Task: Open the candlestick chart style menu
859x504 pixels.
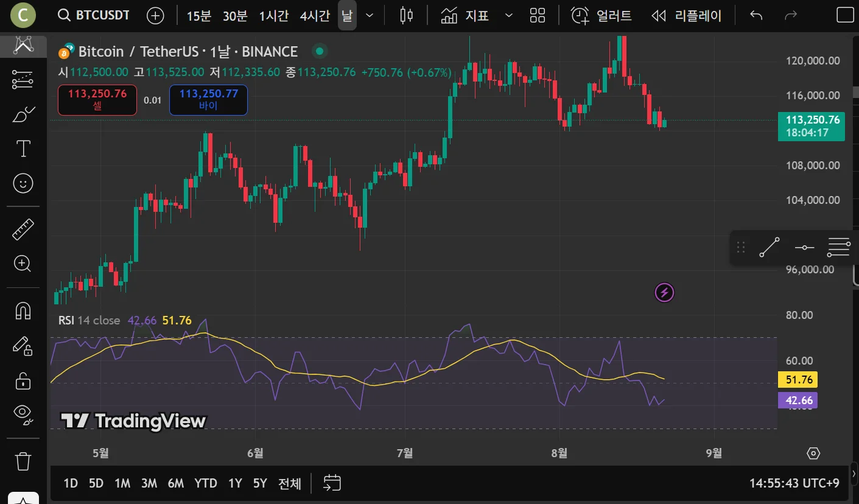Action: click(406, 16)
